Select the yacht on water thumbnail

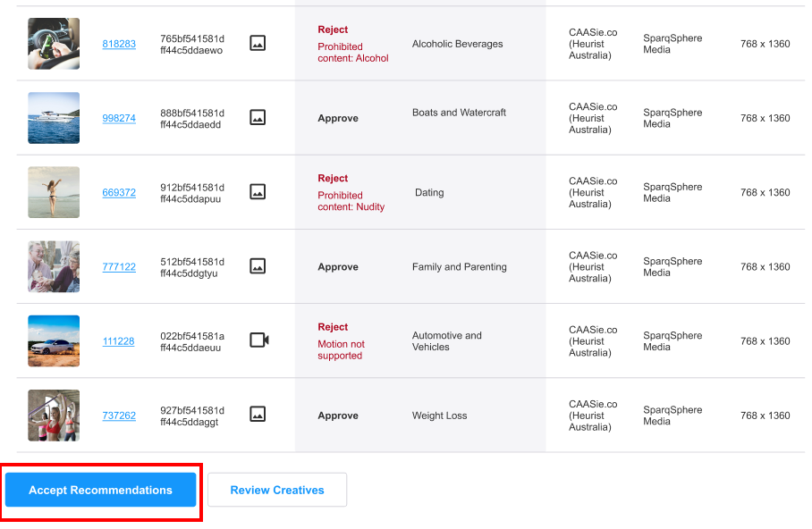[x=54, y=118]
